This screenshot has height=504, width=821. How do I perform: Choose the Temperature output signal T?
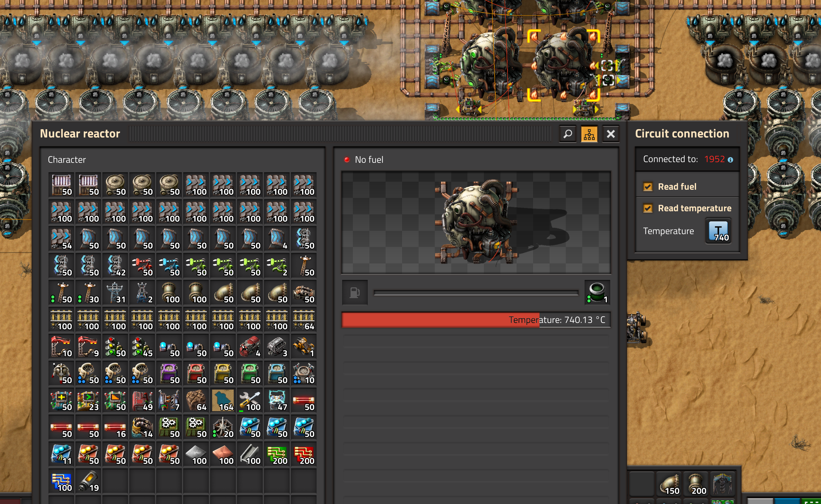[x=718, y=231]
